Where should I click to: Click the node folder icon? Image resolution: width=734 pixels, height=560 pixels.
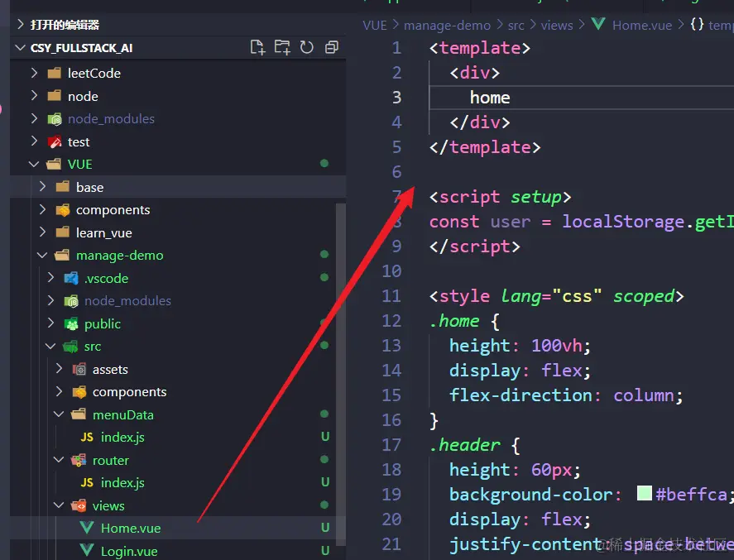(55, 95)
